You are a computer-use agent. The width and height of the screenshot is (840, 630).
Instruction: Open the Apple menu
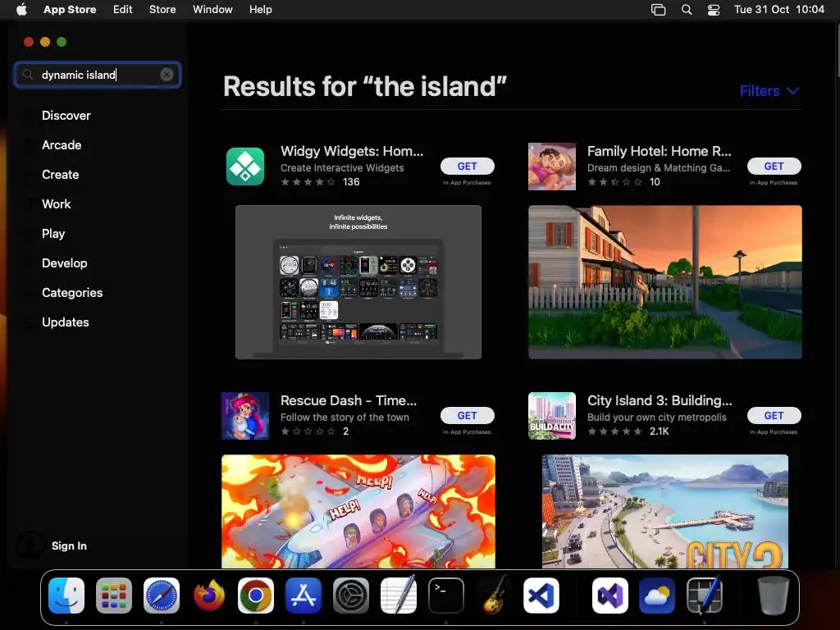(x=21, y=9)
